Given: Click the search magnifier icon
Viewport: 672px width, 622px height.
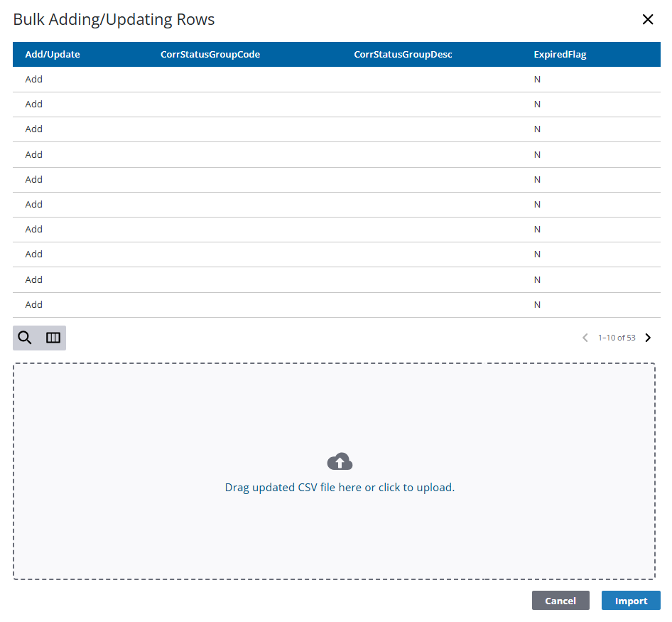Looking at the screenshot, I should (x=25, y=338).
